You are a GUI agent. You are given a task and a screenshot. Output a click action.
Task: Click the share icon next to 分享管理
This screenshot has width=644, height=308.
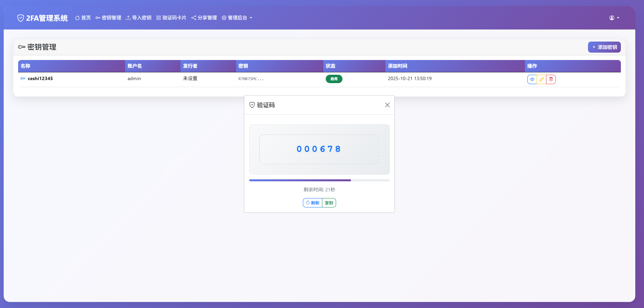(x=193, y=18)
